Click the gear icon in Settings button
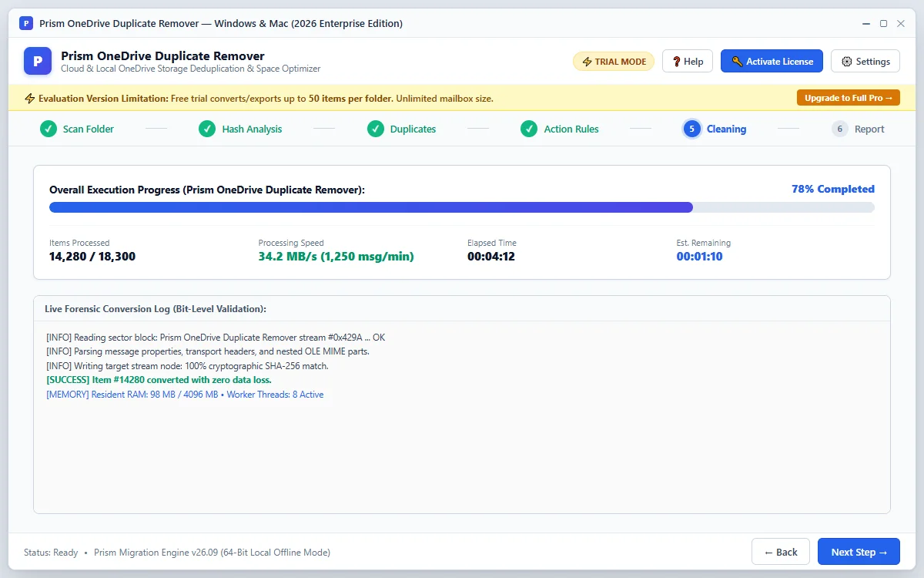This screenshot has width=924, height=578. tap(847, 62)
